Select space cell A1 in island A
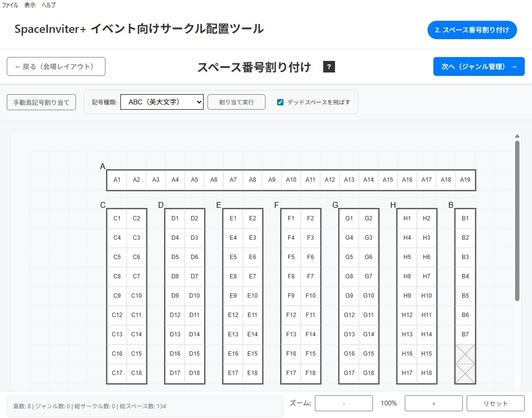532x418 pixels. click(x=117, y=180)
